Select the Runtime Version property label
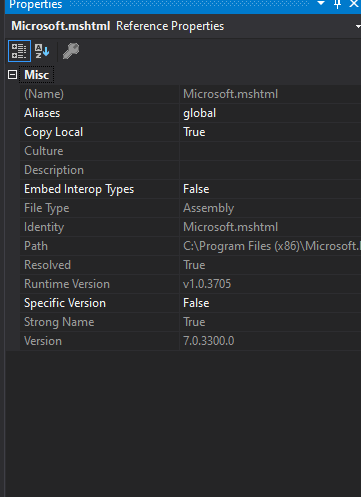The width and height of the screenshot is (361, 497). point(67,284)
